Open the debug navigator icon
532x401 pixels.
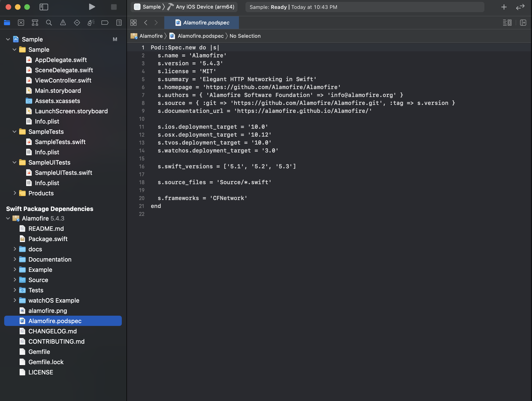91,23
